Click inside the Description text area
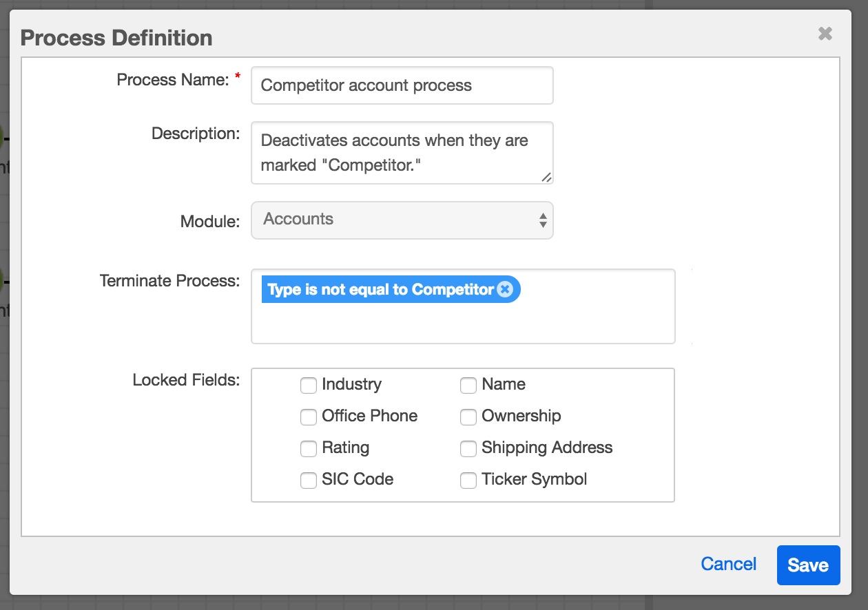This screenshot has height=610, width=868. point(402,153)
